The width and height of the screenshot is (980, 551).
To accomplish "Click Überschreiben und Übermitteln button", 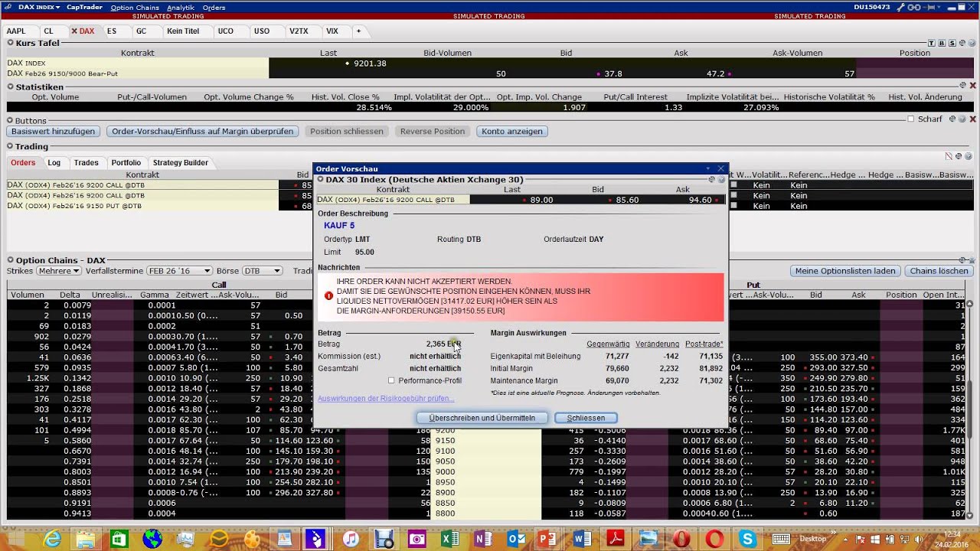I will 482,418.
